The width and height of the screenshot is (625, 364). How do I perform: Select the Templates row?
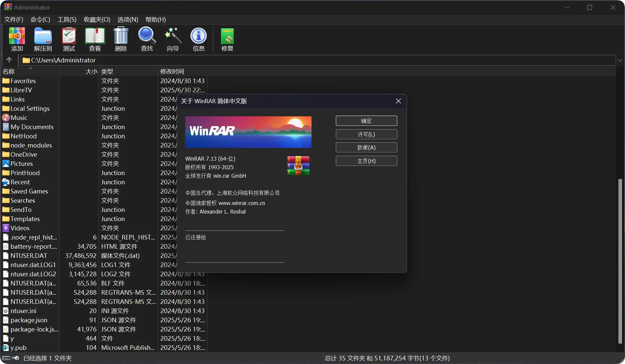tap(89, 219)
